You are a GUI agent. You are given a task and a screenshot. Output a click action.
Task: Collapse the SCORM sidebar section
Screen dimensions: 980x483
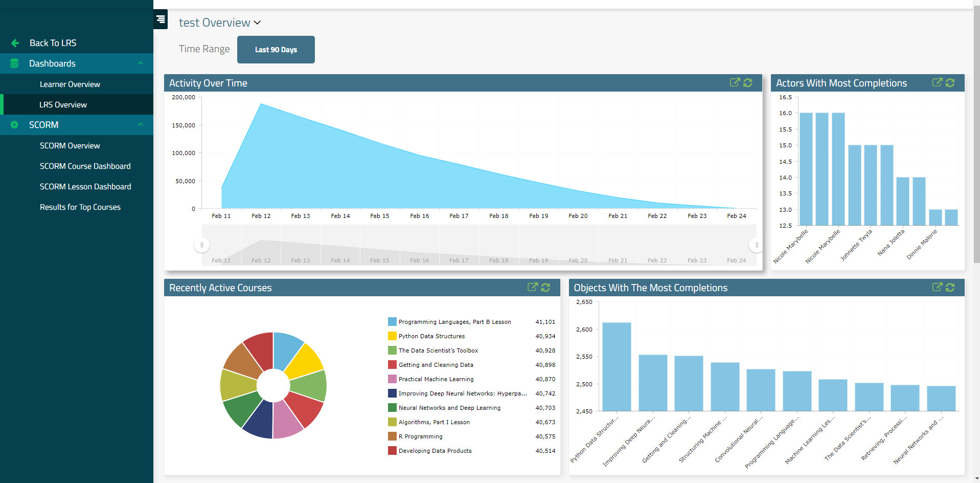[140, 125]
